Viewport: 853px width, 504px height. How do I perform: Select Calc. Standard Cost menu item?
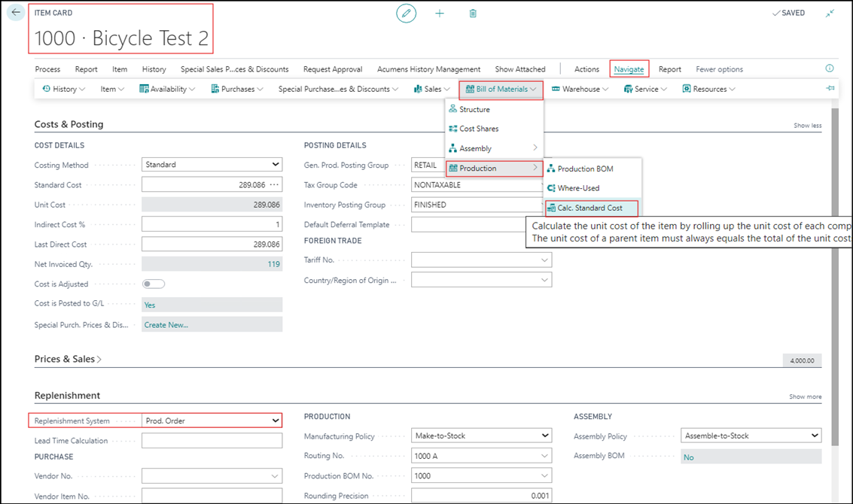tap(590, 208)
